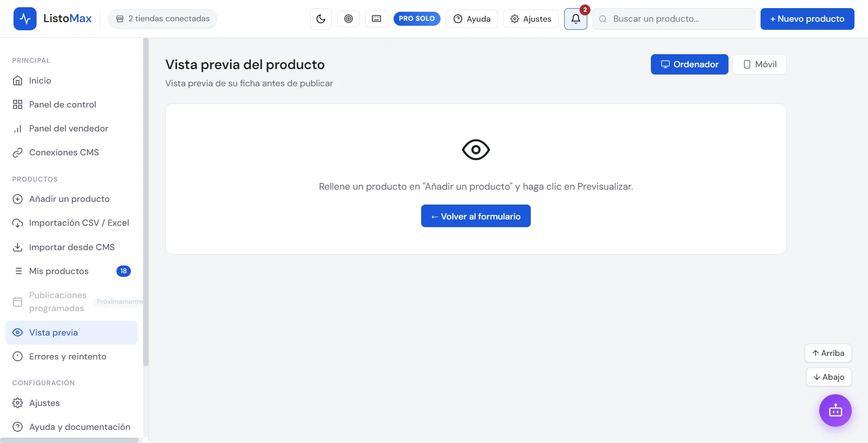Click Publicaciones programadas sidebar item
868x443 pixels.
tap(71, 302)
